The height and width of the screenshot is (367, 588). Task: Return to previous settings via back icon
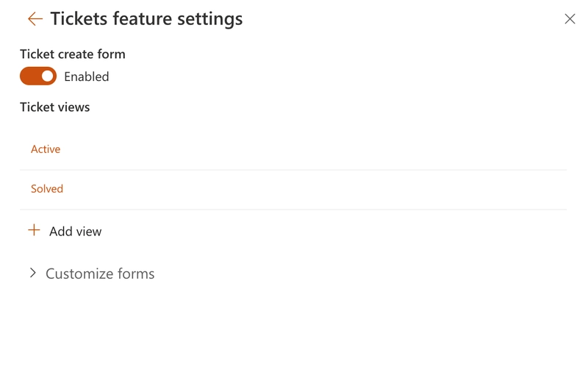click(x=35, y=19)
